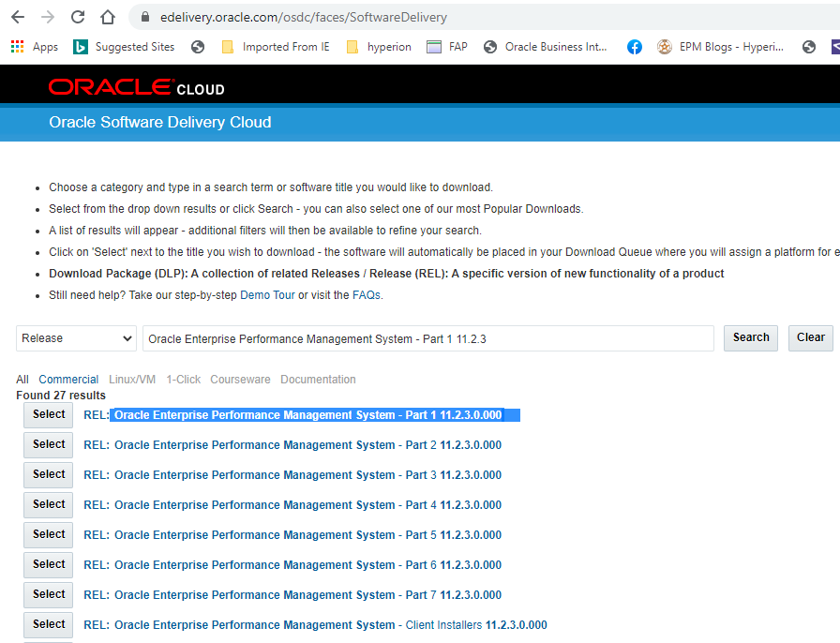The image size is (840, 643).
Task: Open the hyperion bookmarks folder
Action: point(379,47)
